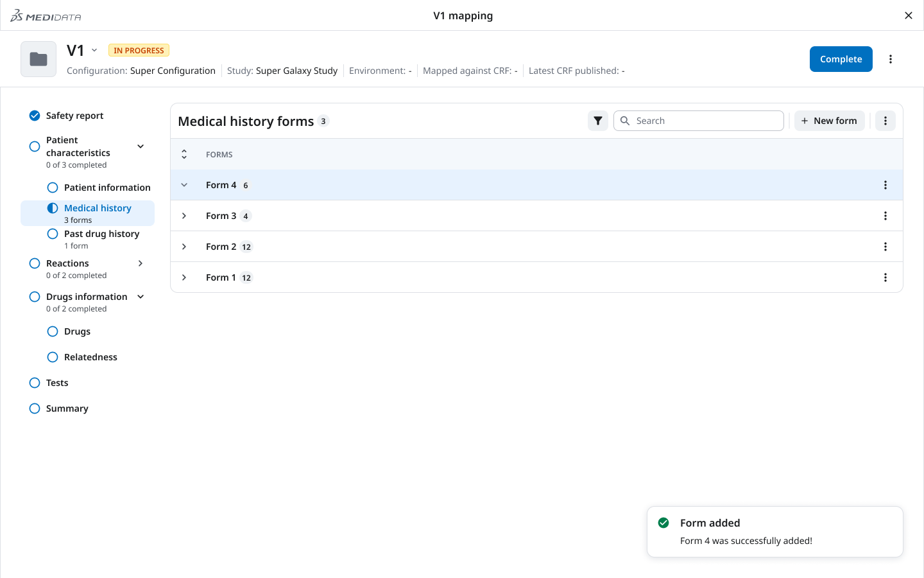
Task: Select Relatedness under Drugs information
Action: [90, 356]
